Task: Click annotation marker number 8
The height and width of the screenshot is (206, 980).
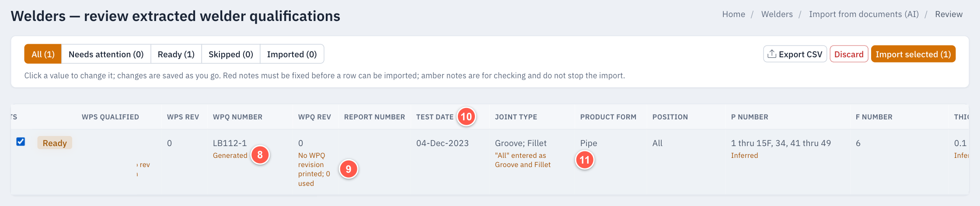Action: click(260, 155)
